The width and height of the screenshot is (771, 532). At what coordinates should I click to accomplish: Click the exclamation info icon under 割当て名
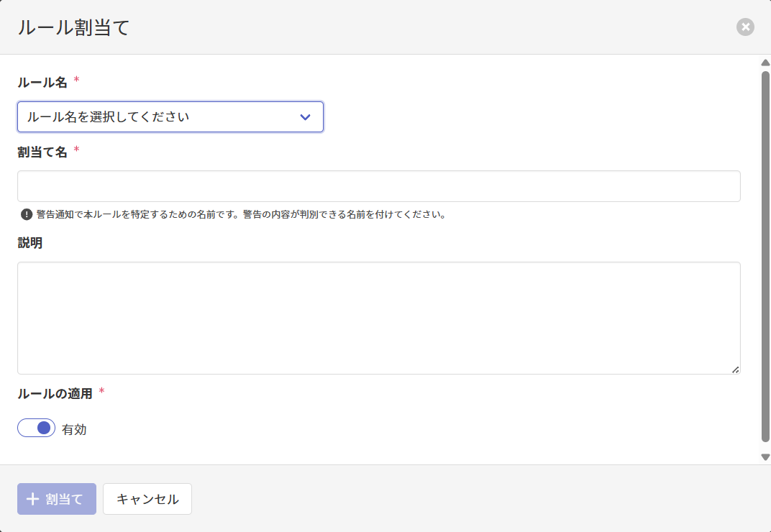coord(27,214)
